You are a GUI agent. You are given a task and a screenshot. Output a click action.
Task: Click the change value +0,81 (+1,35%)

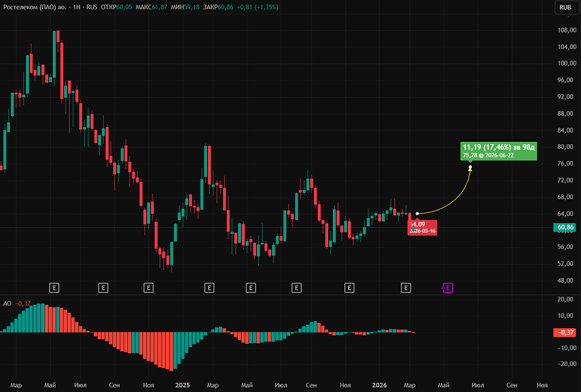(257, 7)
